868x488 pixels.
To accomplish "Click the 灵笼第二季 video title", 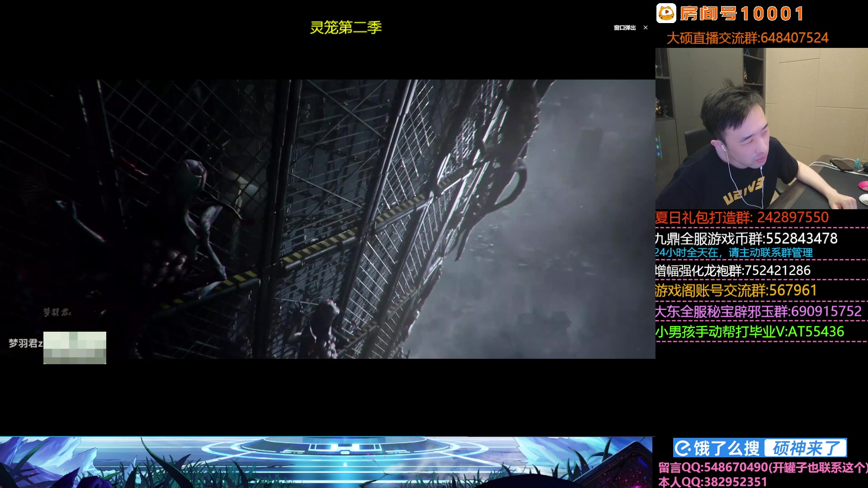I will click(346, 28).
